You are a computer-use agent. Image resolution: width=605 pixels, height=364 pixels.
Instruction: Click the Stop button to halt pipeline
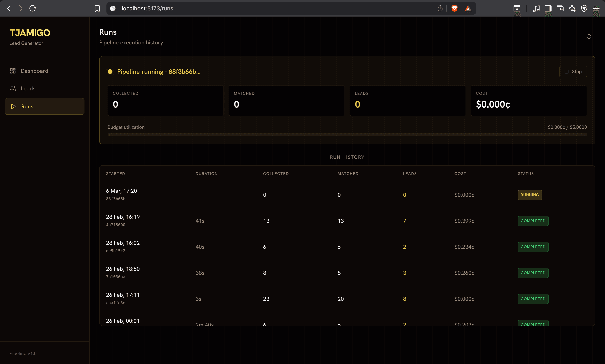(573, 71)
